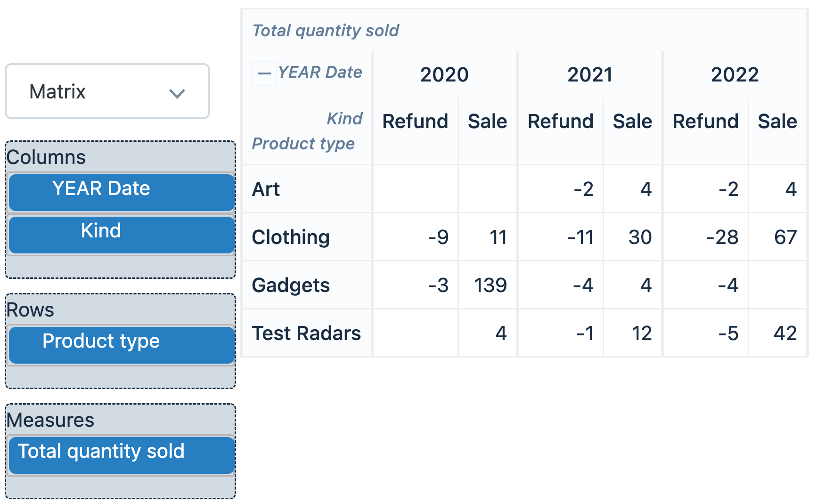Open the Matrix visualization type dropdown
Image resolution: width=817 pixels, height=504 pixels.
pos(107,91)
